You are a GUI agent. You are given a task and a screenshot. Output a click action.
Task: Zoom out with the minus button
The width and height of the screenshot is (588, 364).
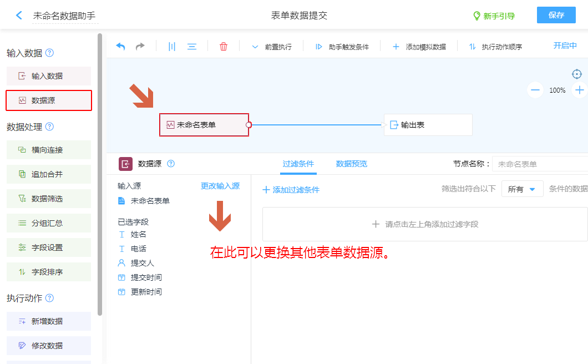tap(535, 90)
